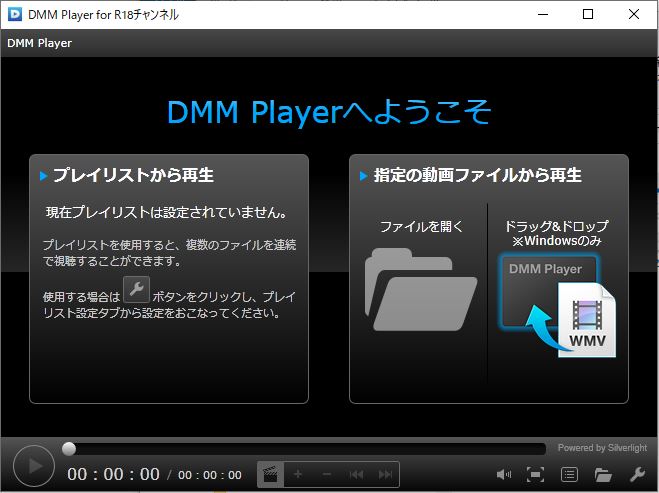This screenshot has height=493, width=659.
Task: Click the middle of the seek bar
Action: [304, 449]
